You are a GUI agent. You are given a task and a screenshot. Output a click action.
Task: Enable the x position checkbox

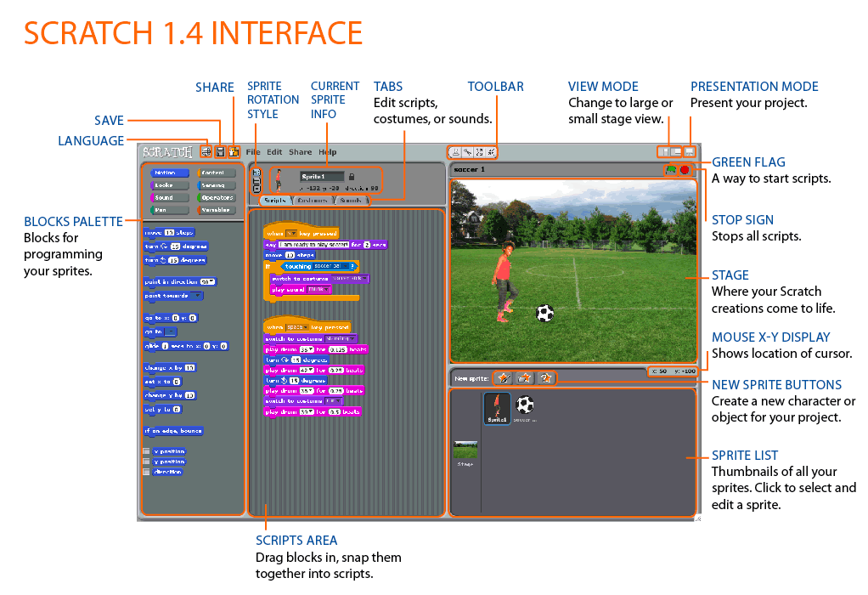click(x=147, y=451)
